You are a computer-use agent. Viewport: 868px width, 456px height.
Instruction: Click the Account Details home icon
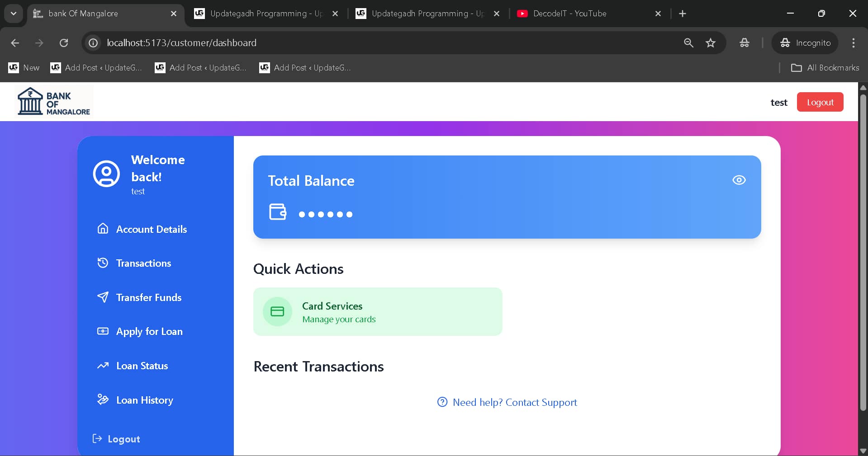[x=103, y=229]
